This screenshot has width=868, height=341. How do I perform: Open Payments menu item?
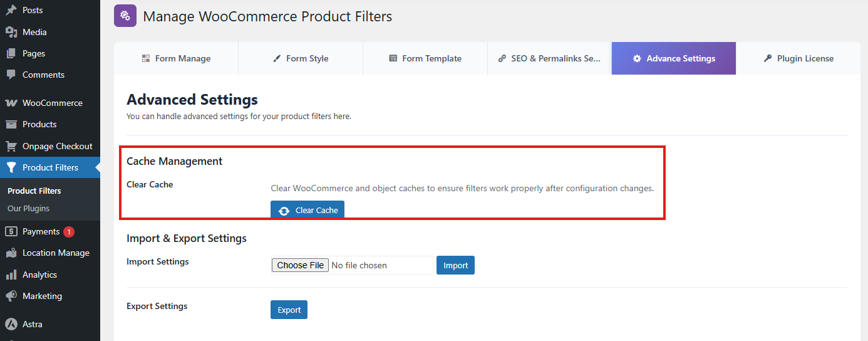pyautogui.click(x=50, y=231)
